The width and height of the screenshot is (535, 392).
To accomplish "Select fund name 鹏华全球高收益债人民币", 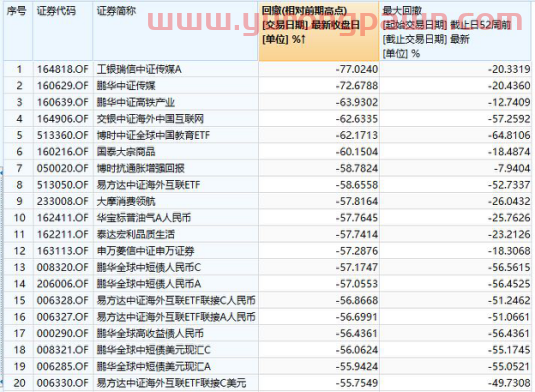I will tap(150, 333).
